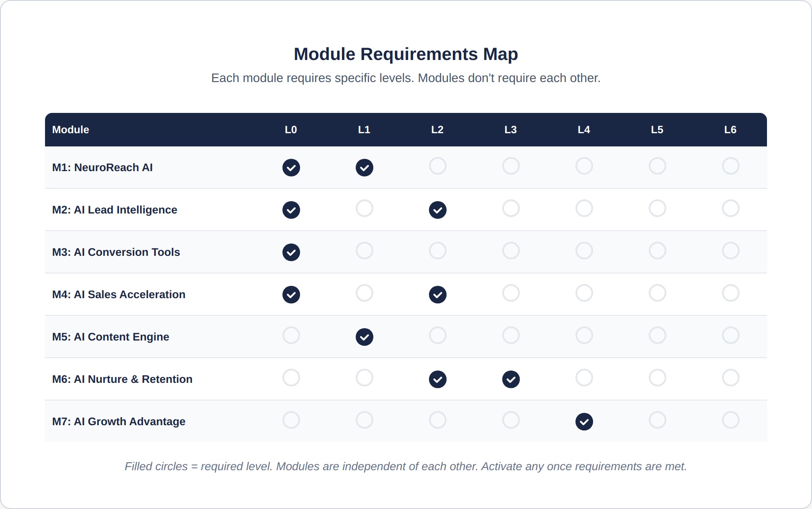Click the checked L3 circle for AI Nurture & Retention
Image resolution: width=812 pixels, height=509 pixels.
[x=511, y=379]
